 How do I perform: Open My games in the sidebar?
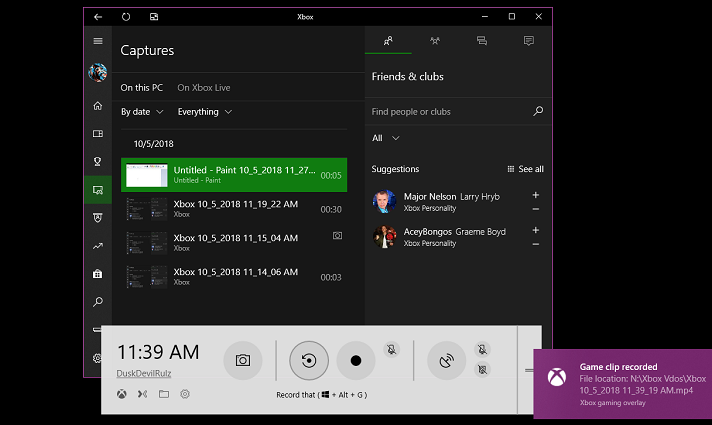pyautogui.click(x=98, y=133)
